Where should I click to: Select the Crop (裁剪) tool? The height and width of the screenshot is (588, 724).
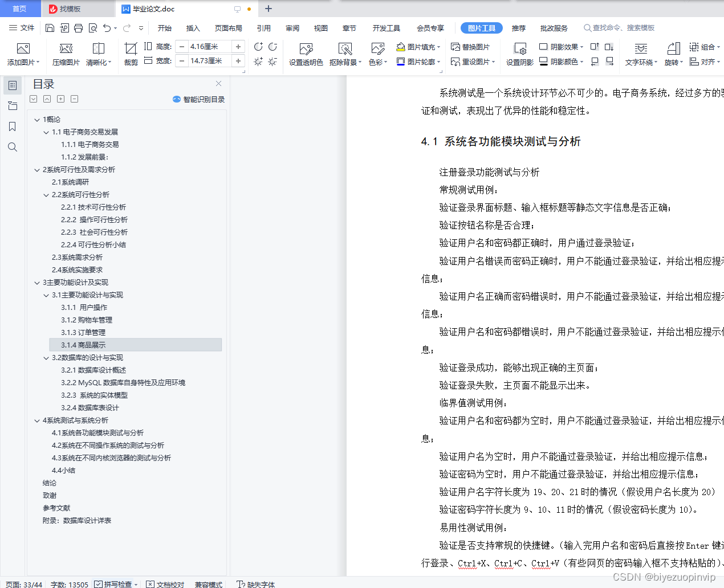(131, 54)
